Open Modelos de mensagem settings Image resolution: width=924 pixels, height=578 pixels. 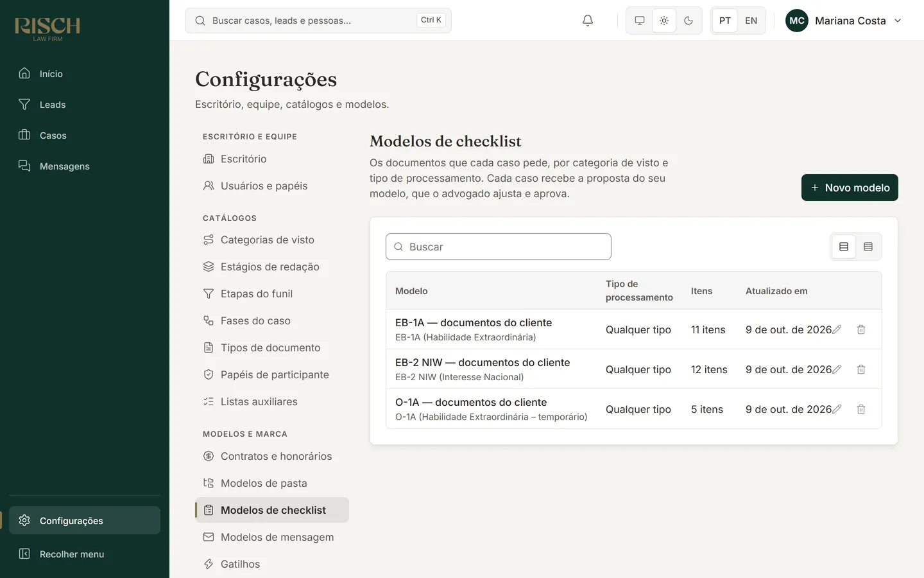272,537
